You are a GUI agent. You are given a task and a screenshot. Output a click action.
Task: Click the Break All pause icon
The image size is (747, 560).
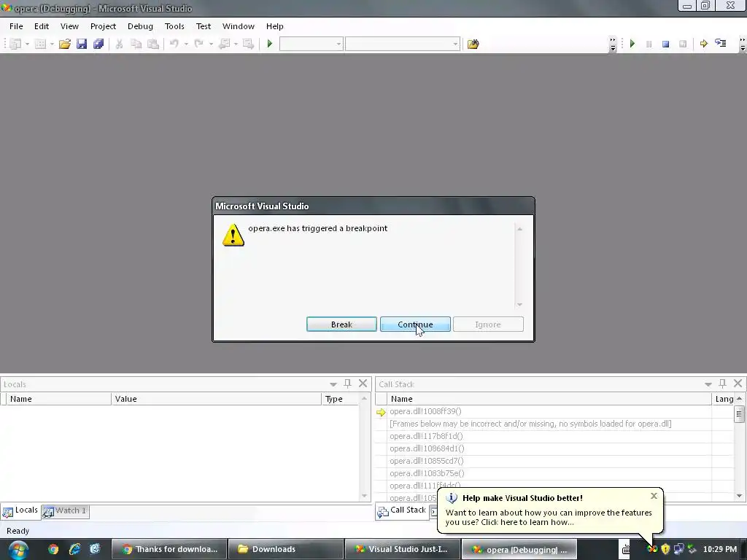[x=649, y=44]
